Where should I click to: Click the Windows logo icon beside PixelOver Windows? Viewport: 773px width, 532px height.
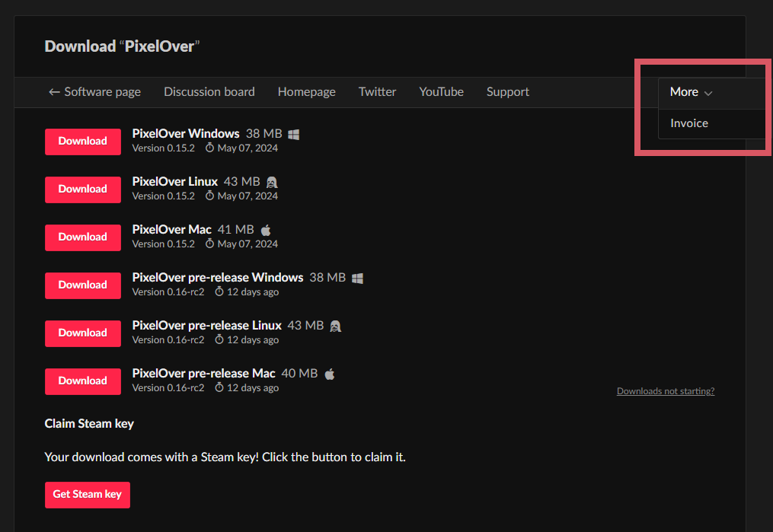click(x=294, y=134)
